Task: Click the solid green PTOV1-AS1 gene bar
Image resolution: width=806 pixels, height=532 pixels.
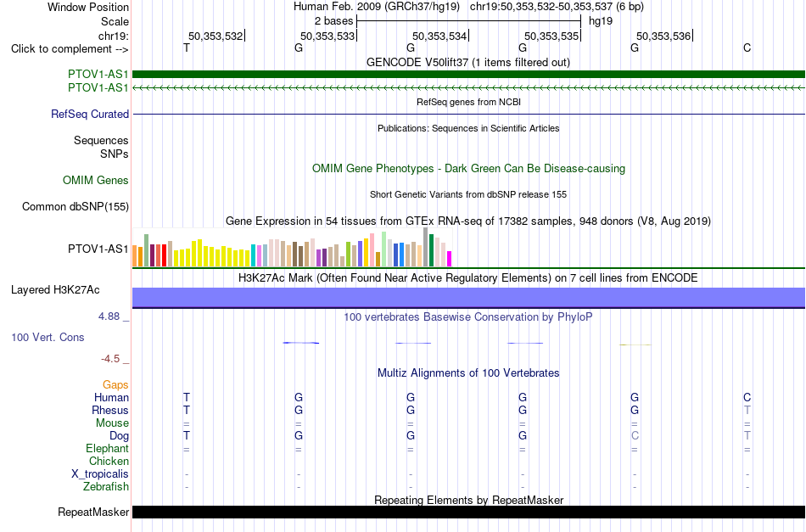Action: [468, 74]
